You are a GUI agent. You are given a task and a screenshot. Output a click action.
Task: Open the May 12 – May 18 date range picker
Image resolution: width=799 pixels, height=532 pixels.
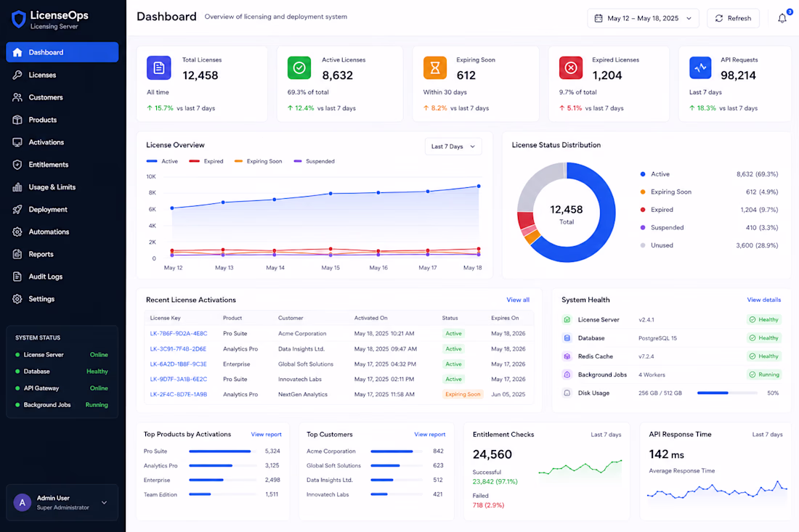click(643, 18)
